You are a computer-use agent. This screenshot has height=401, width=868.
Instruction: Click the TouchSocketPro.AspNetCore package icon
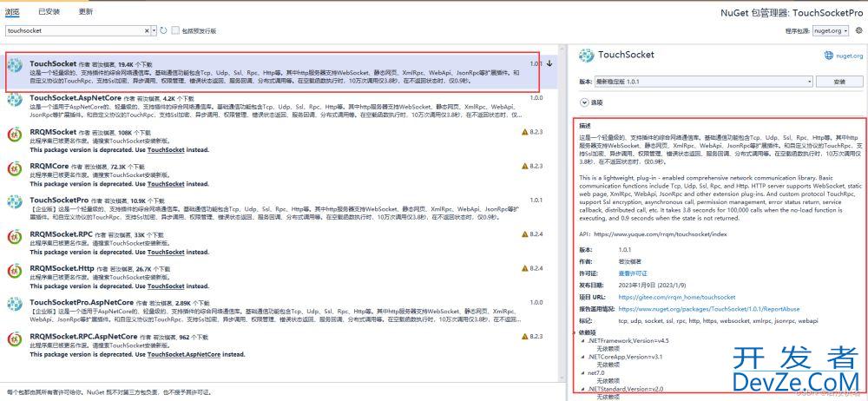(x=15, y=305)
